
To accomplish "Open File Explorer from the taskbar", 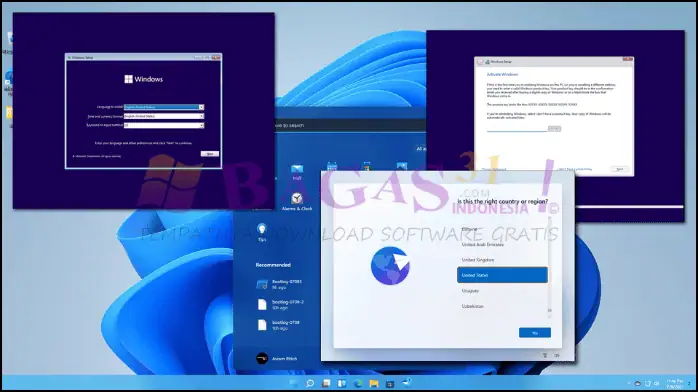I will point(374,383).
